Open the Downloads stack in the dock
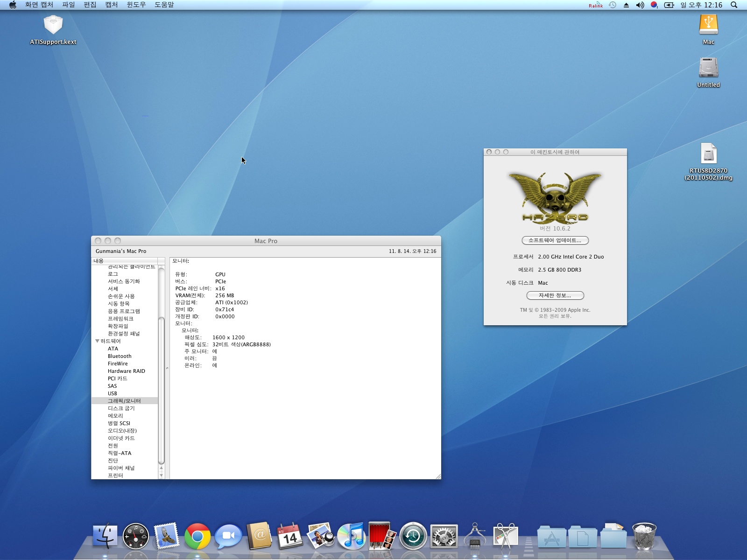This screenshot has width=747, height=560. point(613,536)
